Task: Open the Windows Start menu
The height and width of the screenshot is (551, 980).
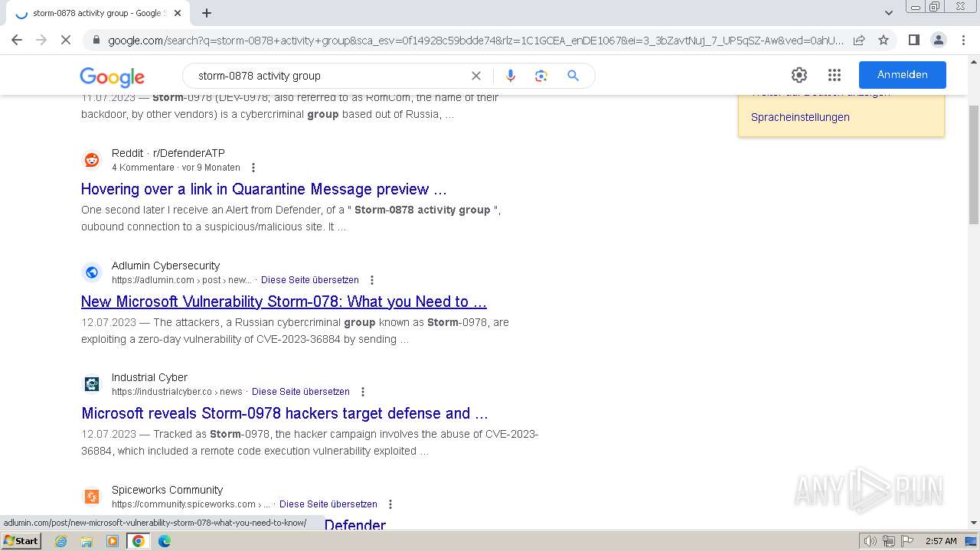Action: (x=21, y=541)
